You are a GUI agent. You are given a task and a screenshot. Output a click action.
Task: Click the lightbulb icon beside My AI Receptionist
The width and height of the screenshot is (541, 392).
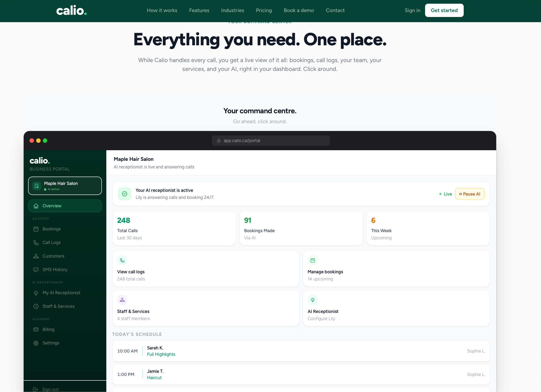coord(36,293)
